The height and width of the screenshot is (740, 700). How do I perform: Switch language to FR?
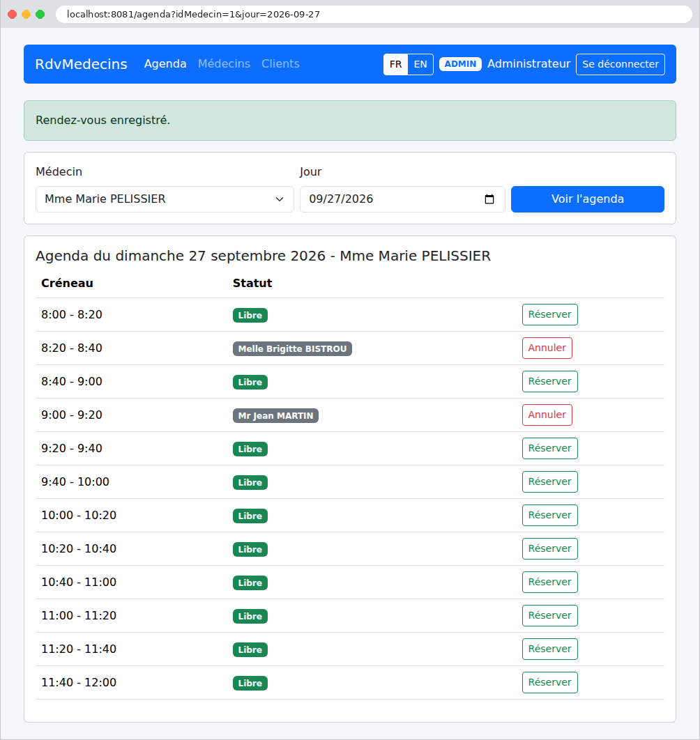coord(395,64)
